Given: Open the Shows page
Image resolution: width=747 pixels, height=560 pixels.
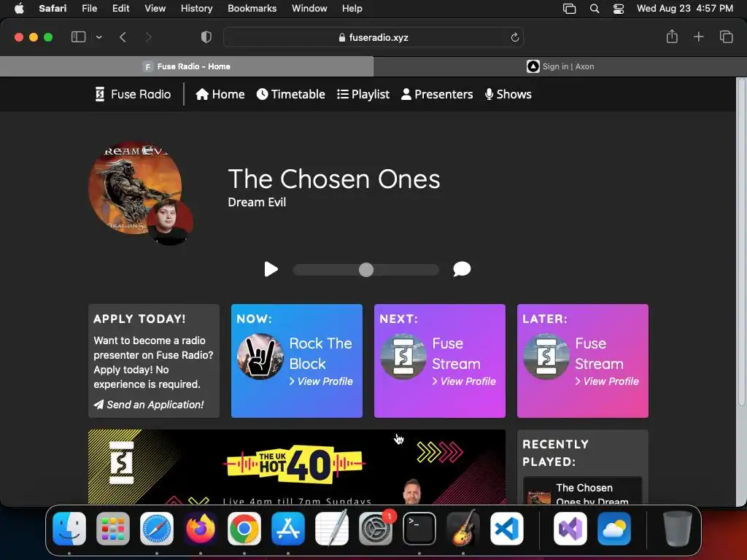Looking at the screenshot, I should pos(508,94).
